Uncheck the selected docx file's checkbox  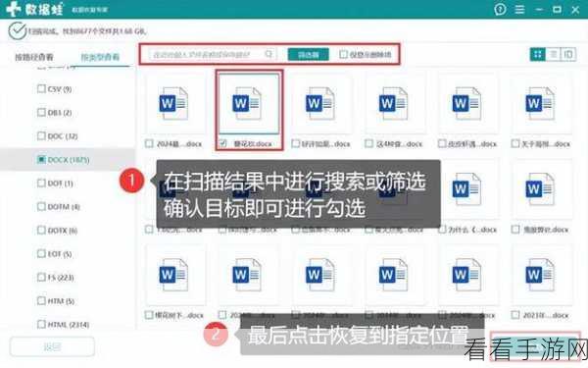point(223,143)
